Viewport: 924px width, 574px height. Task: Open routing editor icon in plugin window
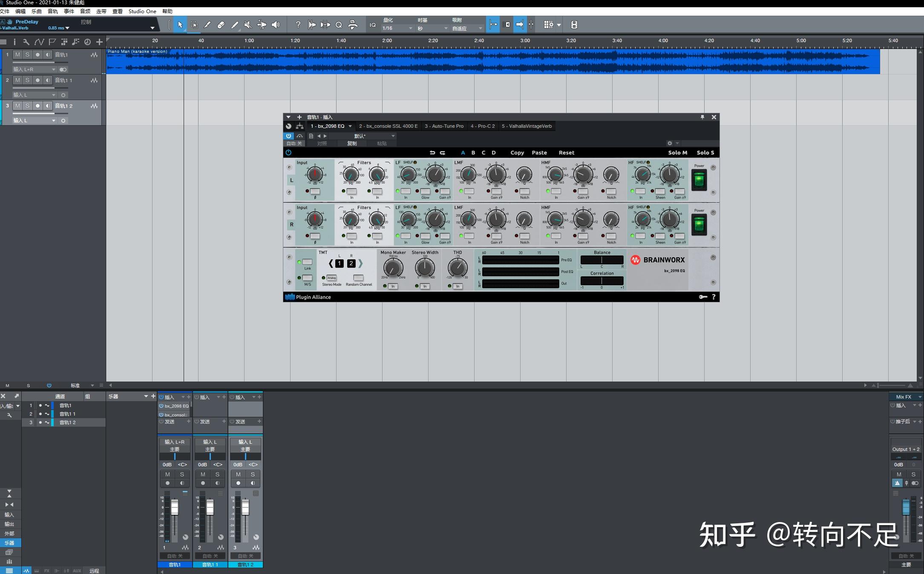tap(300, 126)
